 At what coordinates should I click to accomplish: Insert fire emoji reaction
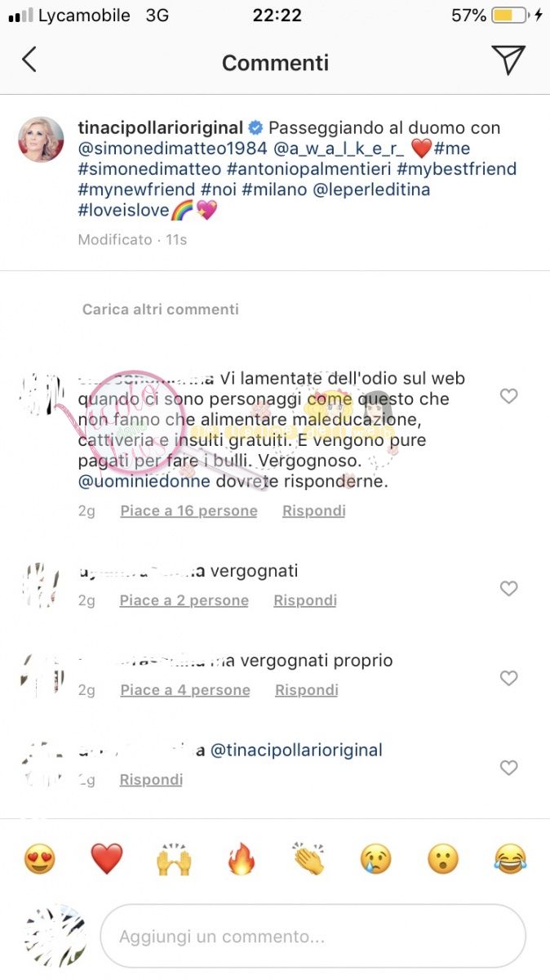coord(242,859)
